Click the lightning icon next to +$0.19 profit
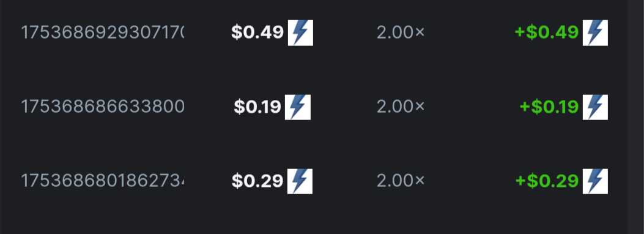 coord(595,107)
